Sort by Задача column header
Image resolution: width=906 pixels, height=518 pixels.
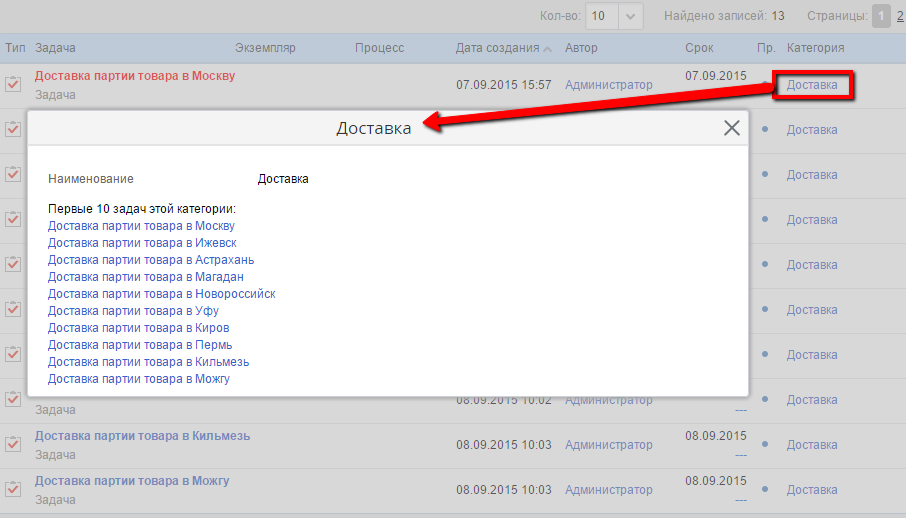click(55, 48)
